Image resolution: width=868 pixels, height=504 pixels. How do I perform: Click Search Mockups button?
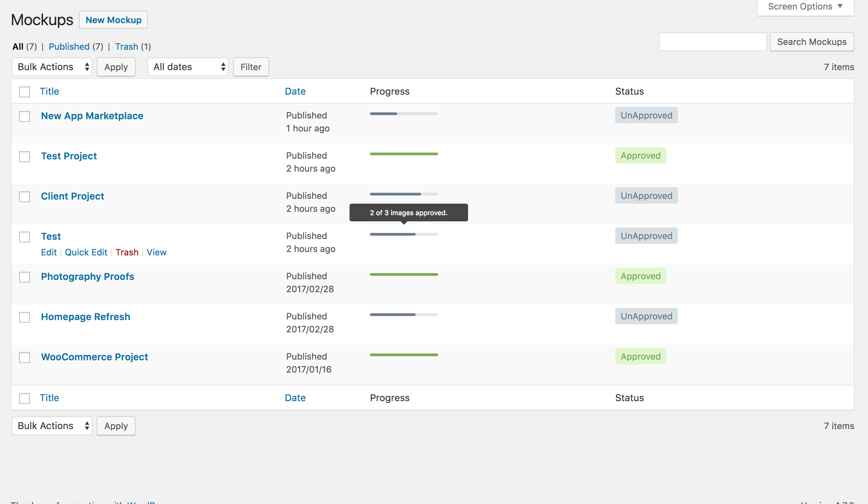click(811, 42)
